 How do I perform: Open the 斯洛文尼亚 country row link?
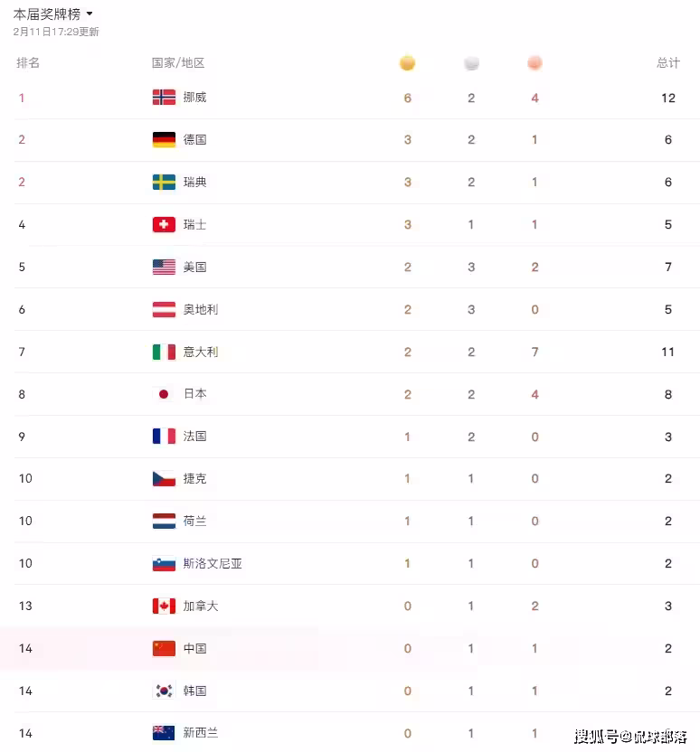click(213, 563)
